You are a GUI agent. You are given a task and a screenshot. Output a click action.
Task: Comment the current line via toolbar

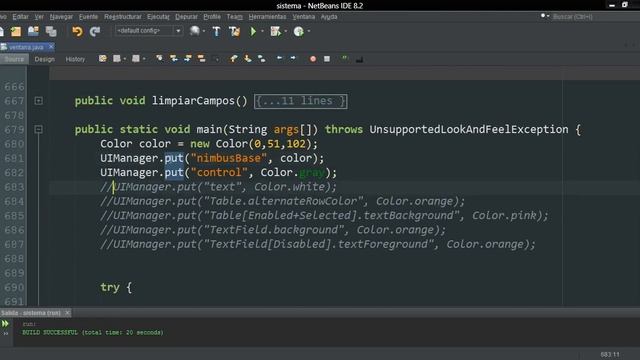coord(345,59)
